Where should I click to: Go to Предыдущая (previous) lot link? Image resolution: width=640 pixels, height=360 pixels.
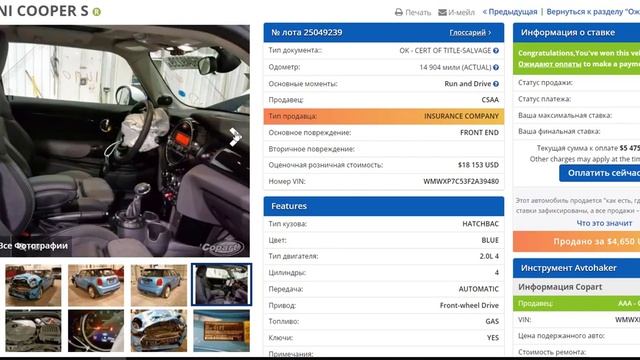513,12
